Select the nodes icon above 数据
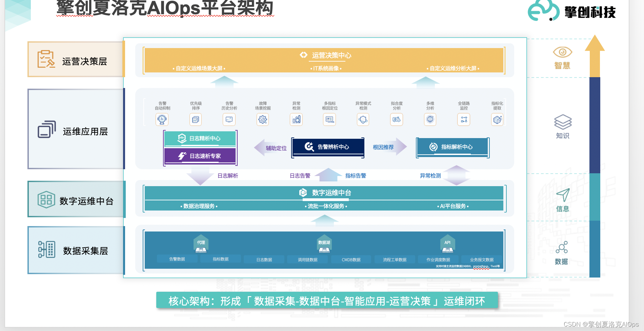Screen dimensions: 644x331 click(x=562, y=247)
